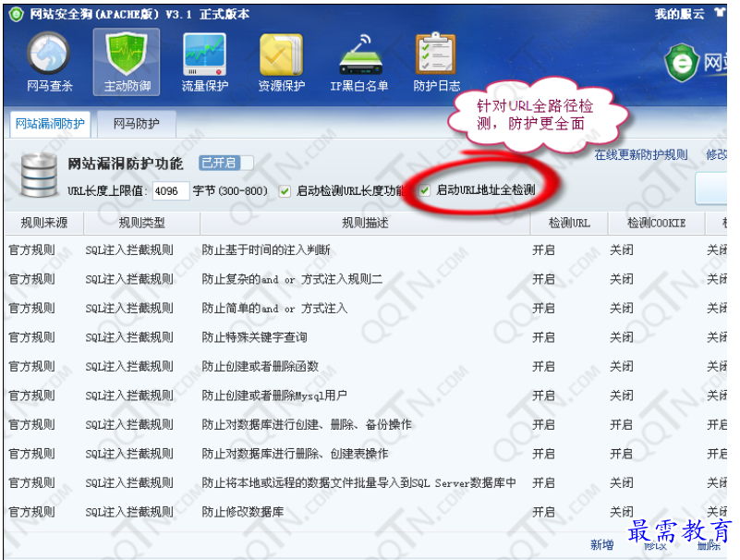
Task: Open the IP黑白名单 panel
Action: (359, 62)
